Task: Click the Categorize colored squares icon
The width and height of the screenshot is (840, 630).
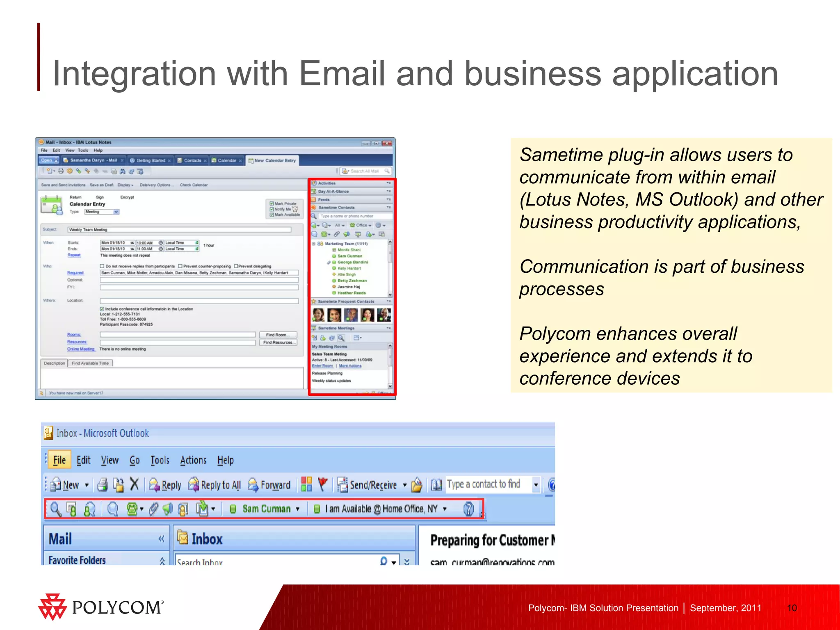Action: click(306, 484)
